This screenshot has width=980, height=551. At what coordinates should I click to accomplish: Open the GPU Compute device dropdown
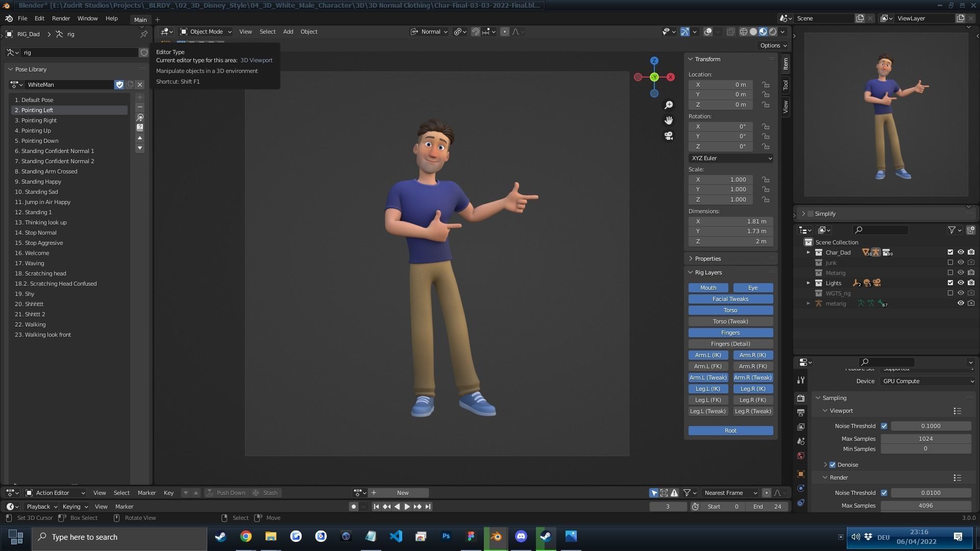tap(927, 381)
